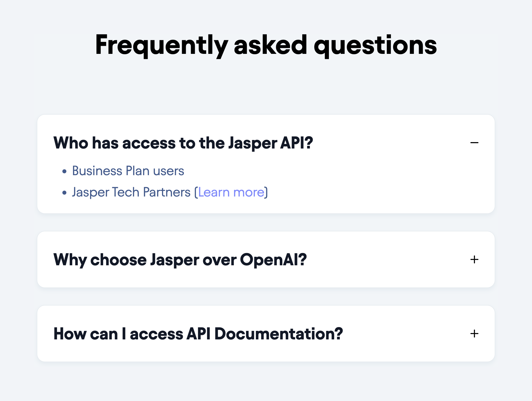Click the 'Frequently asked questions' page title

point(266,46)
